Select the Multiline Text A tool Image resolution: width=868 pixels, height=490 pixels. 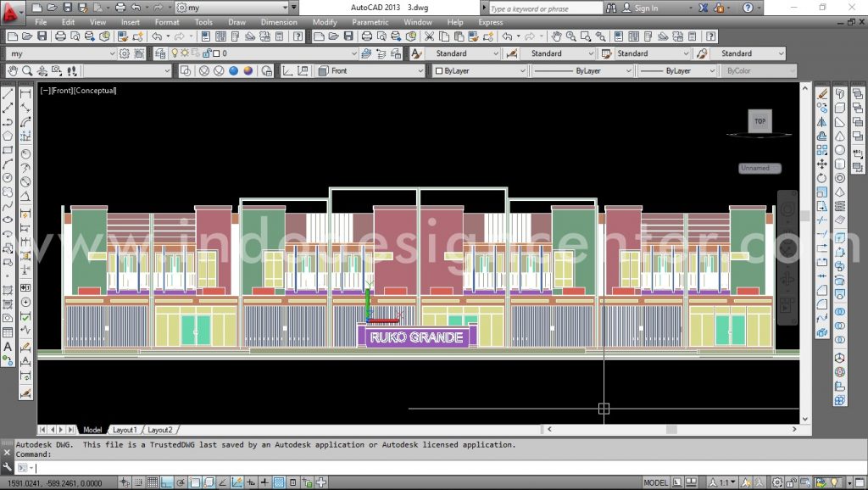(x=8, y=347)
